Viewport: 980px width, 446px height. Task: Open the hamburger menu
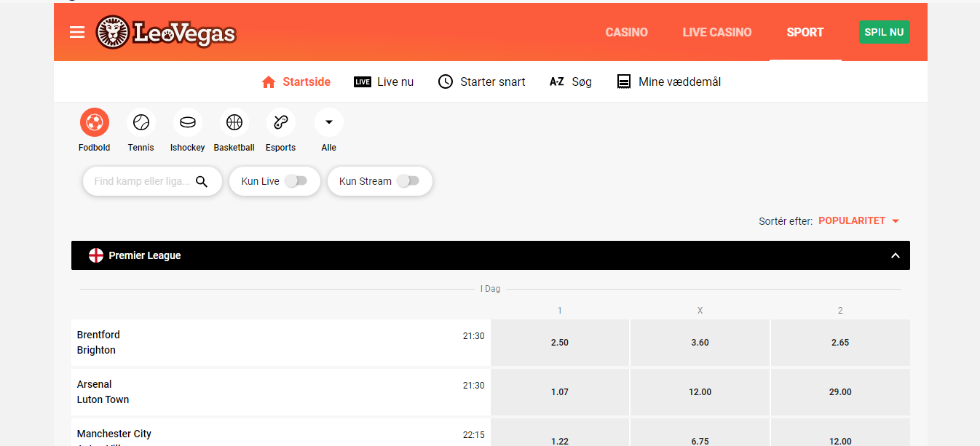coord(77,32)
